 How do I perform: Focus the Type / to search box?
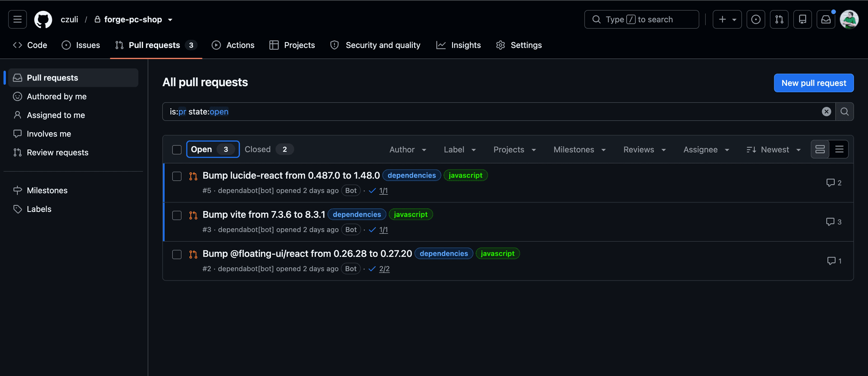coord(642,19)
